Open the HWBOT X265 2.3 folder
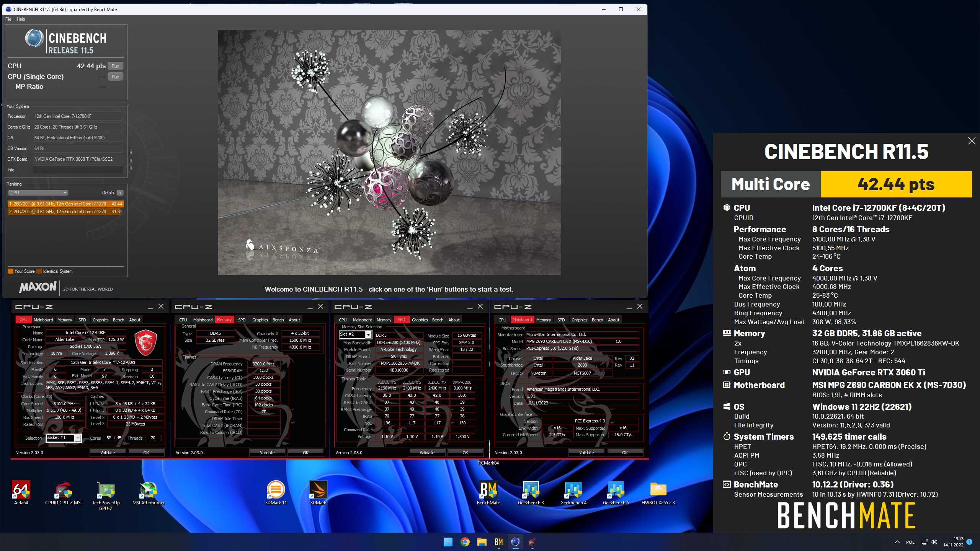This screenshot has width=980, height=551. tap(658, 493)
